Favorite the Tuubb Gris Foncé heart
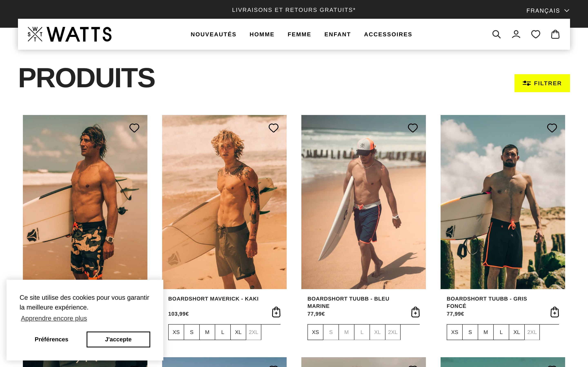 coord(552,128)
